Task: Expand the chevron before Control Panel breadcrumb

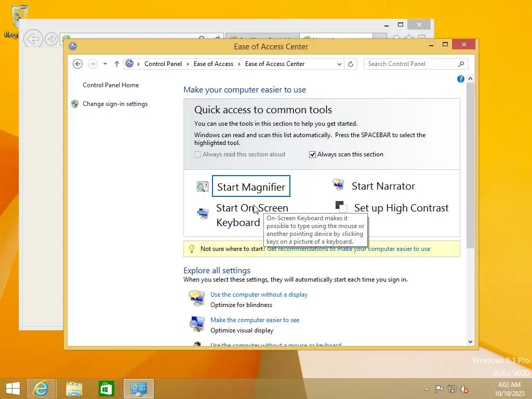Action: coord(138,64)
